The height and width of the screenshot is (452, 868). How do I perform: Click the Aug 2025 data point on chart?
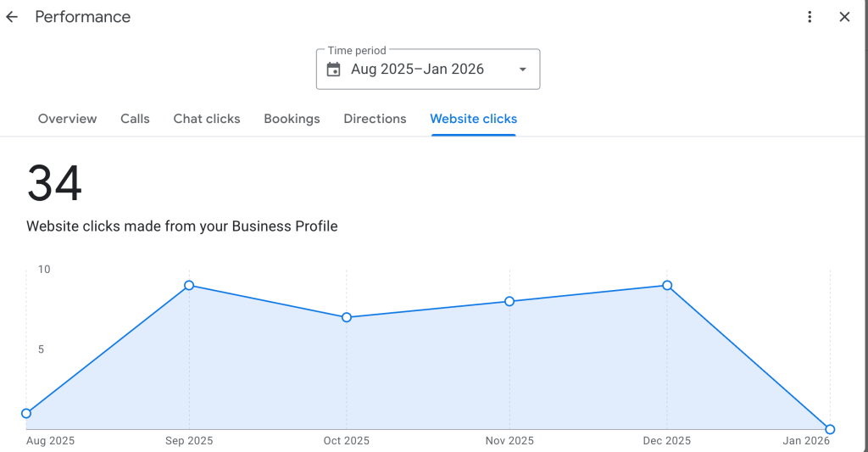click(x=26, y=414)
